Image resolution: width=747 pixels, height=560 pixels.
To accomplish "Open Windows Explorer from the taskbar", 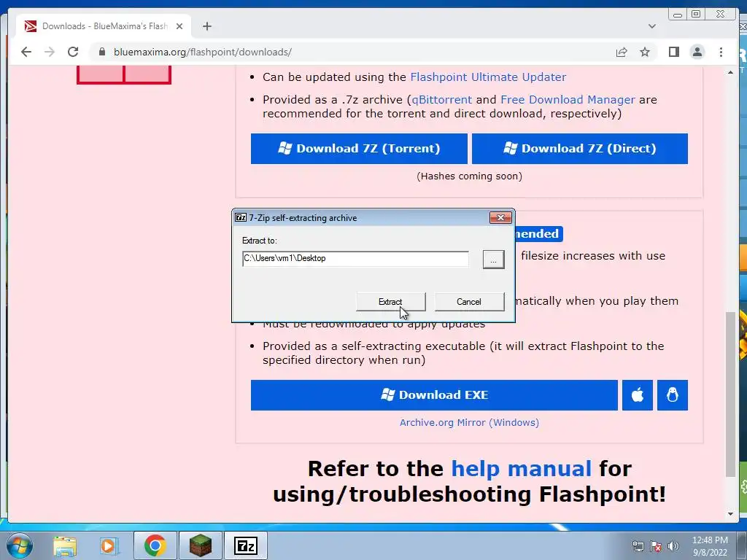I will (x=65, y=545).
